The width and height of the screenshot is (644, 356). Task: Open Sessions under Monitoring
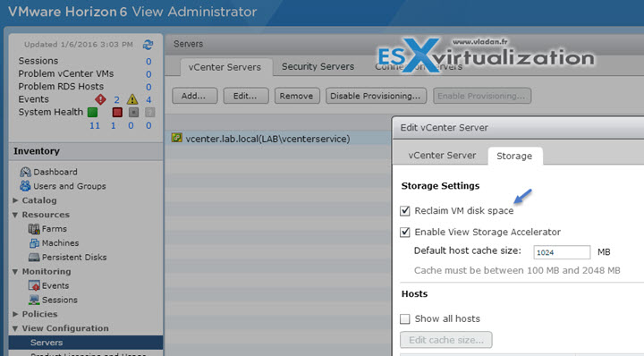(60, 300)
